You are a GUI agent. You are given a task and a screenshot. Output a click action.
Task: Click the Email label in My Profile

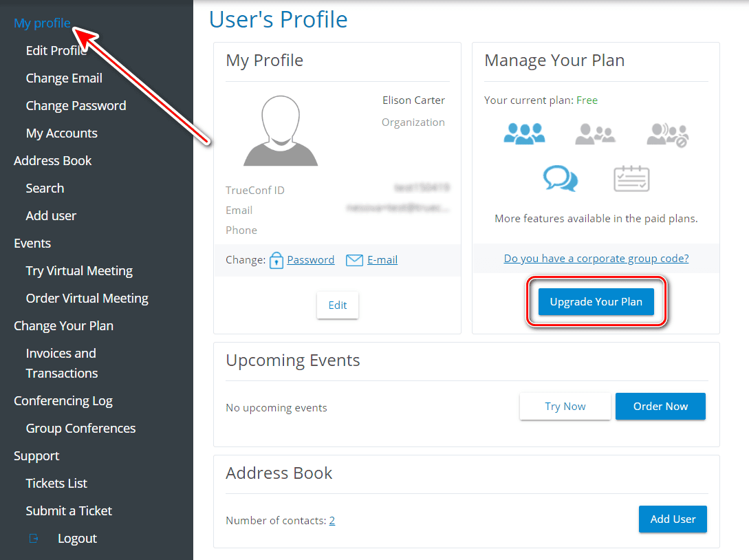[x=239, y=211]
